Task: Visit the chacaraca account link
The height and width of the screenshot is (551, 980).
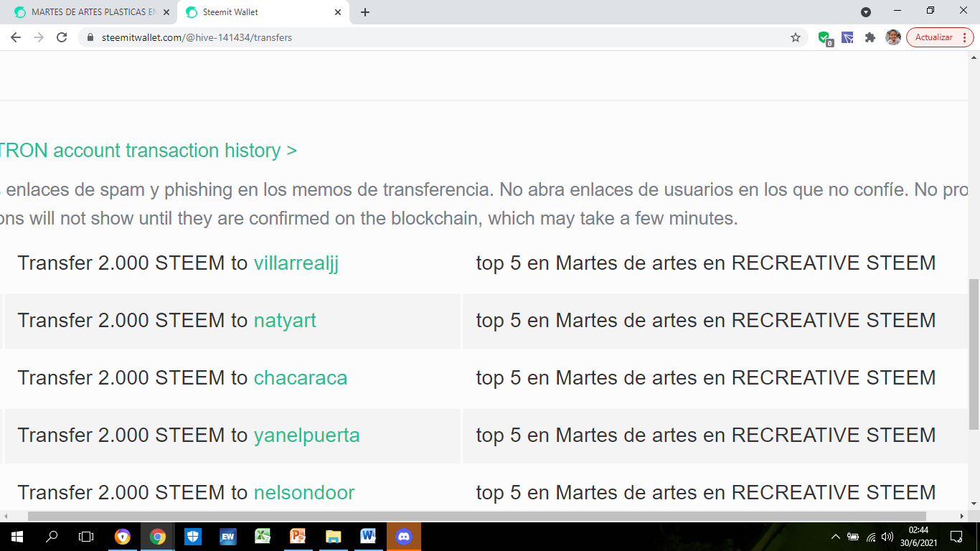Action: click(301, 378)
